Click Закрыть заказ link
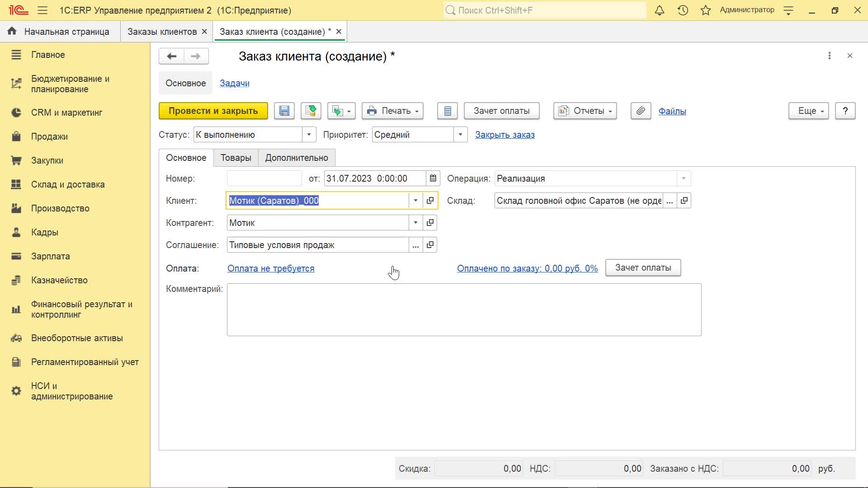This screenshot has width=868, height=488. [x=505, y=135]
